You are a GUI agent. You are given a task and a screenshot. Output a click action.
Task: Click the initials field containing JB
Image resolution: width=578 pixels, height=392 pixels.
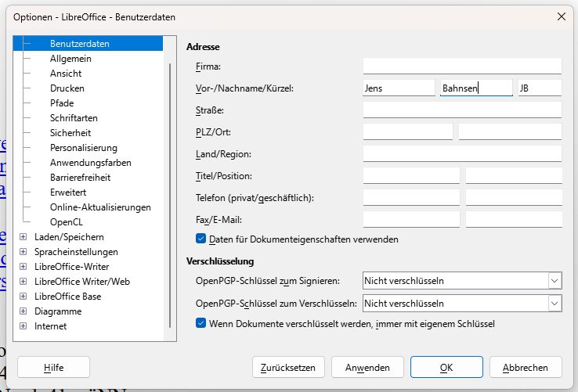tap(540, 88)
